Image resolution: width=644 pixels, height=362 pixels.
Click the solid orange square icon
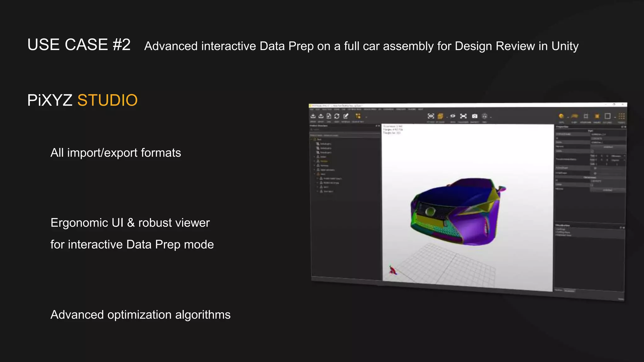597,116
